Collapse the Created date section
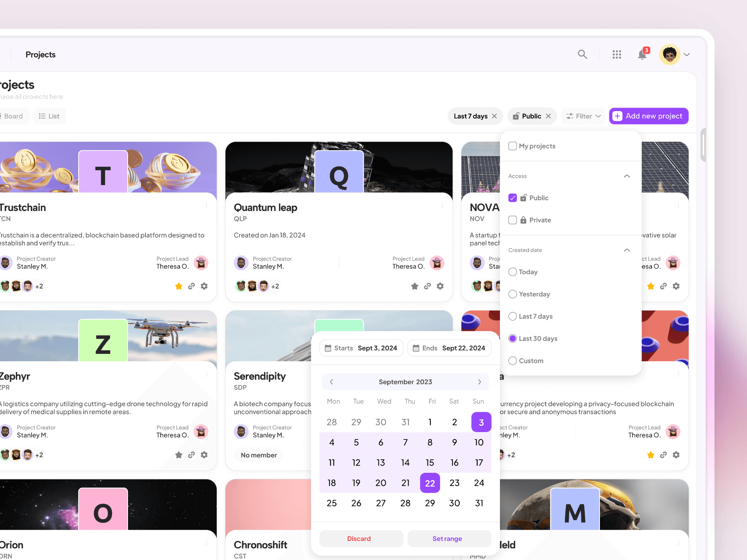747x560 pixels. pos(626,250)
